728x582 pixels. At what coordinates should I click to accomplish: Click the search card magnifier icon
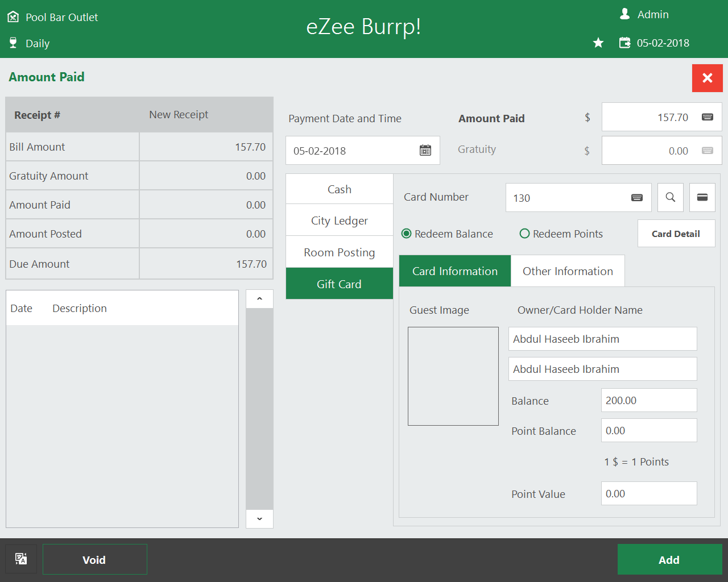click(x=671, y=197)
